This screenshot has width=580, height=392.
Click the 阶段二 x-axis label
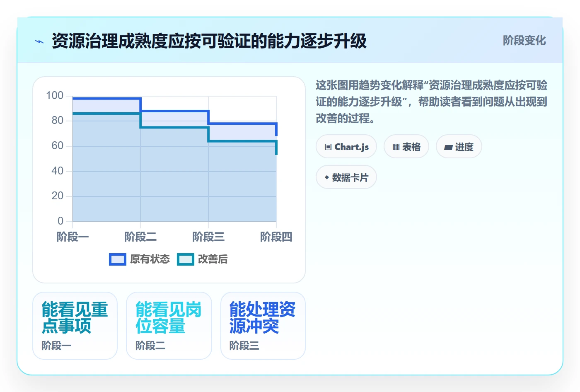tap(141, 237)
